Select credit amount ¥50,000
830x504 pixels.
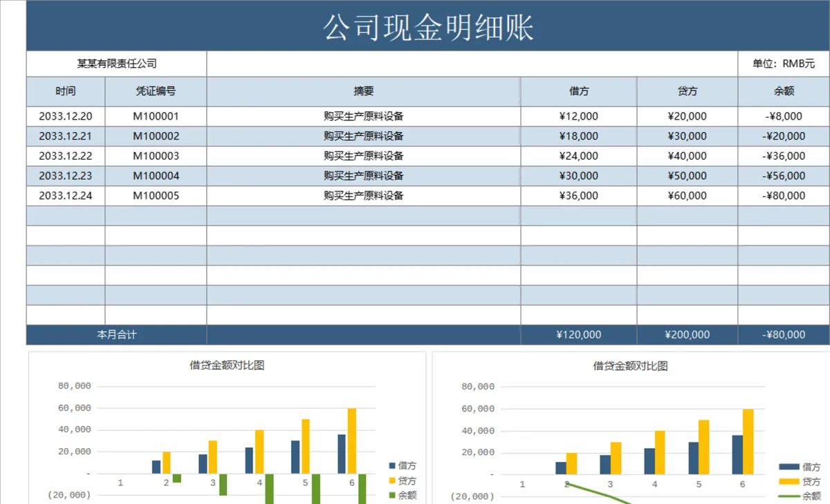coord(688,176)
